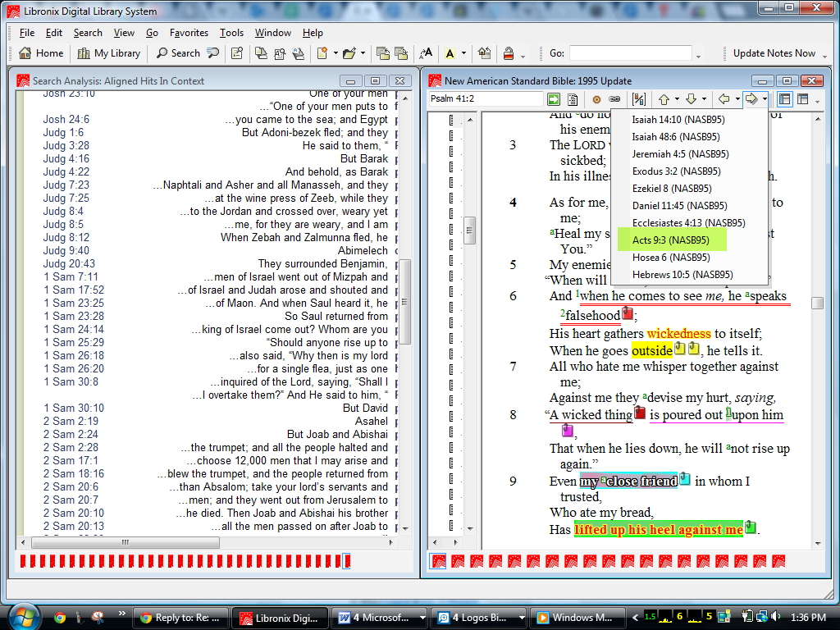The image size is (840, 630).
Task: Expand the Open folder dropdown arrow
Action: pos(363,53)
